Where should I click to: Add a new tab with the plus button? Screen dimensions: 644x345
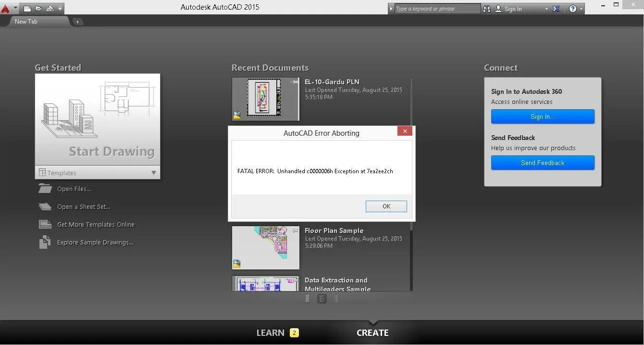77,22
